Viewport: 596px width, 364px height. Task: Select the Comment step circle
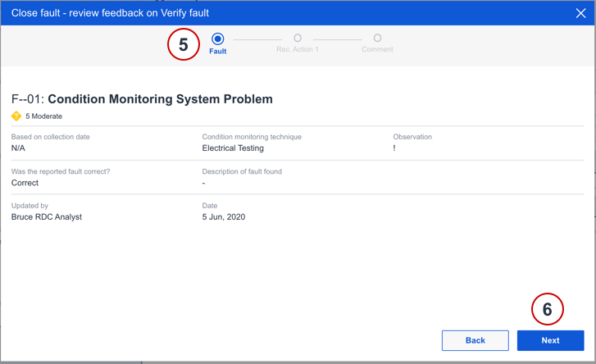pyautogui.click(x=377, y=38)
